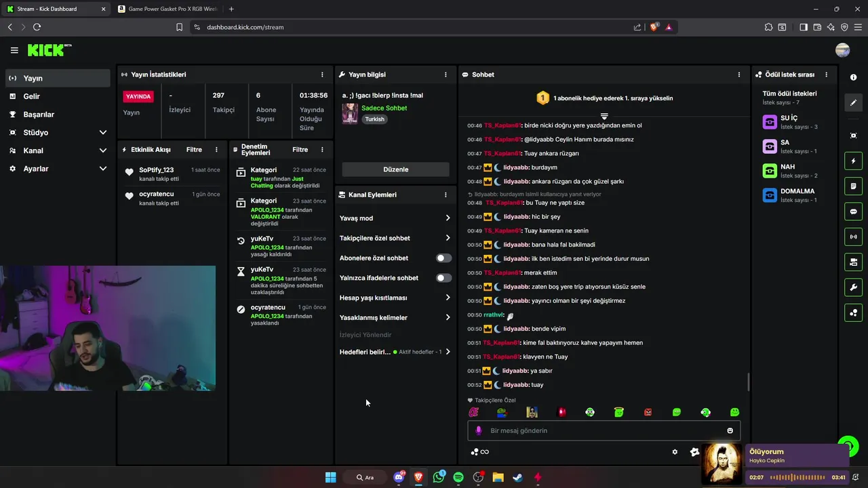
Task: Toggle the reward points widget in right sidebar
Action: pos(853,312)
